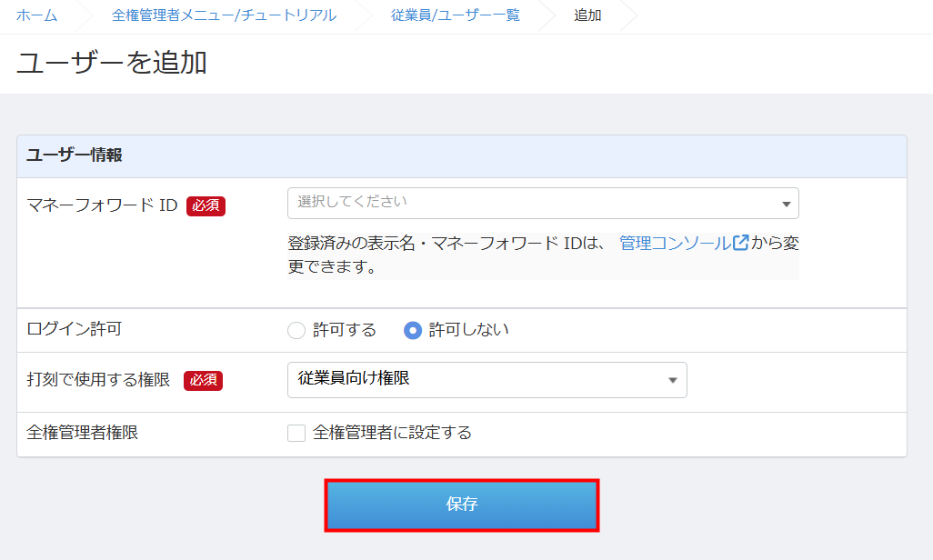Click the 必須 badge beside 打刻で使用する権限
Screen dimensions: 933x560
coord(203,381)
